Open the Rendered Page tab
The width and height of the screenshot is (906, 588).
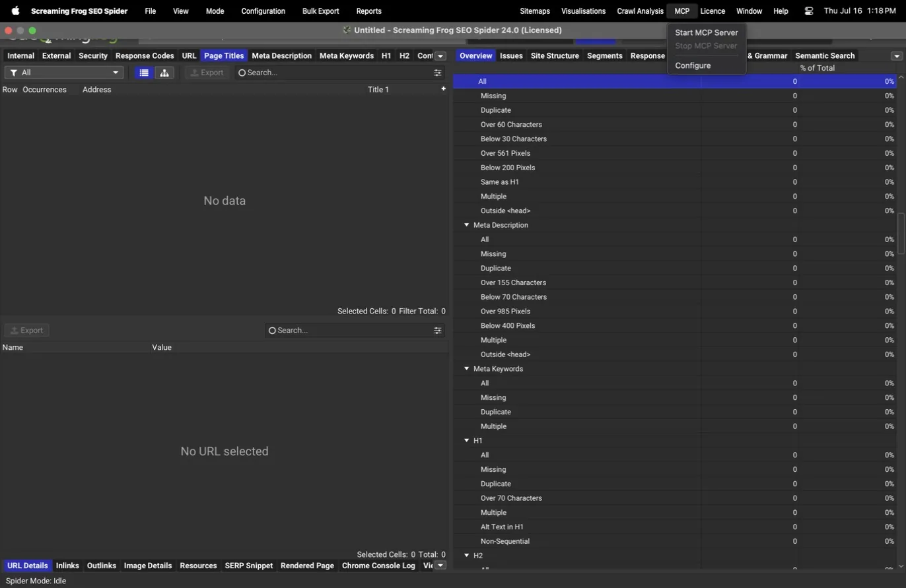[307, 566]
